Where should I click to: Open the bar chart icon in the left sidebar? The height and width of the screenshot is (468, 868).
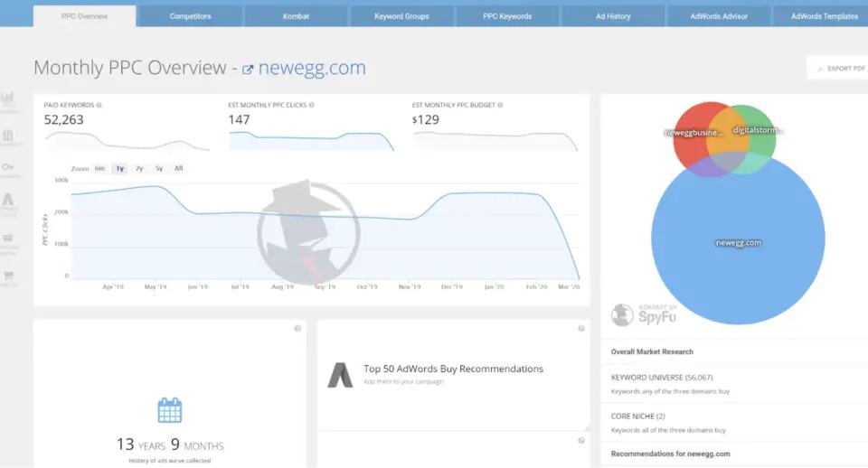pos(8,98)
